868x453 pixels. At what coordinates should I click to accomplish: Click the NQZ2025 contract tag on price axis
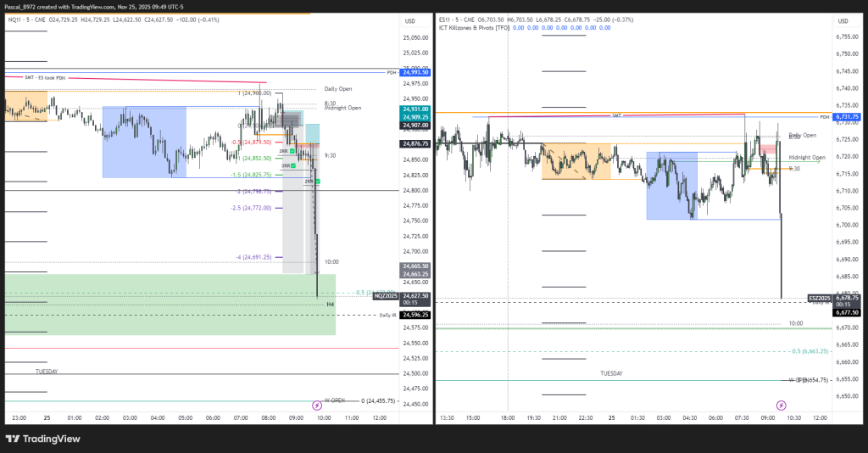[386, 296]
